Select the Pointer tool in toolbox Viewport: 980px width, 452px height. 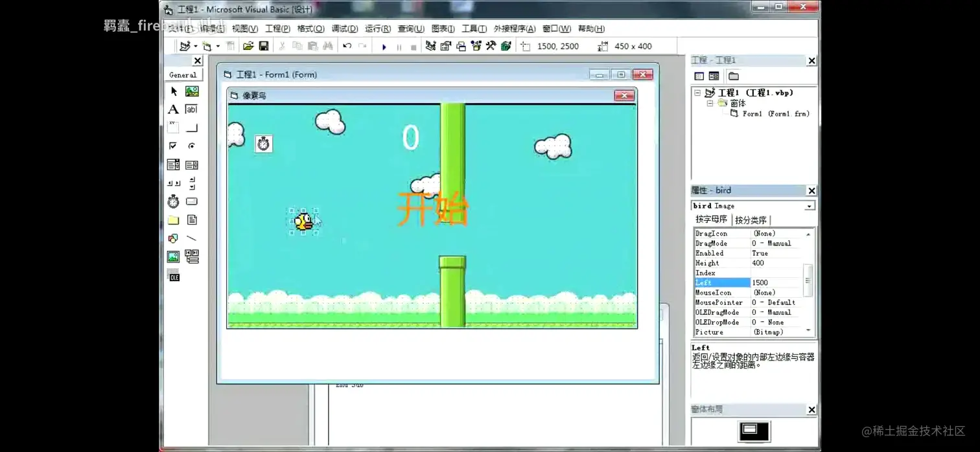[174, 91]
